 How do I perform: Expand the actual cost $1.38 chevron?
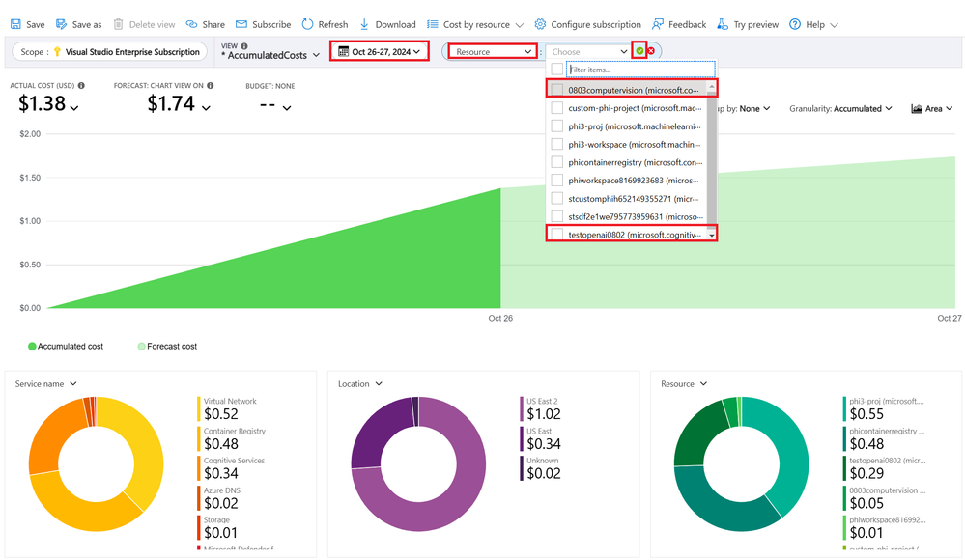tap(74, 108)
